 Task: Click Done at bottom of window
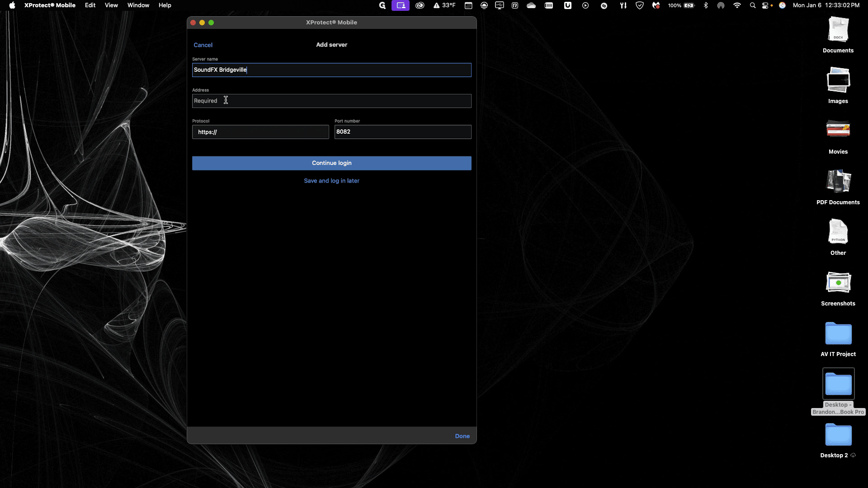[x=462, y=436]
